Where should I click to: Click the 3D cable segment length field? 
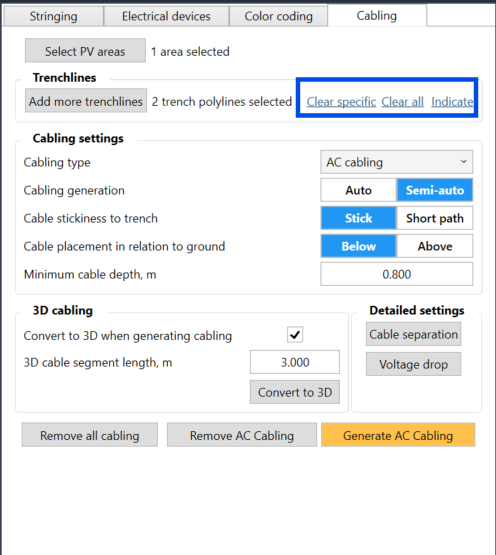pyautogui.click(x=295, y=362)
